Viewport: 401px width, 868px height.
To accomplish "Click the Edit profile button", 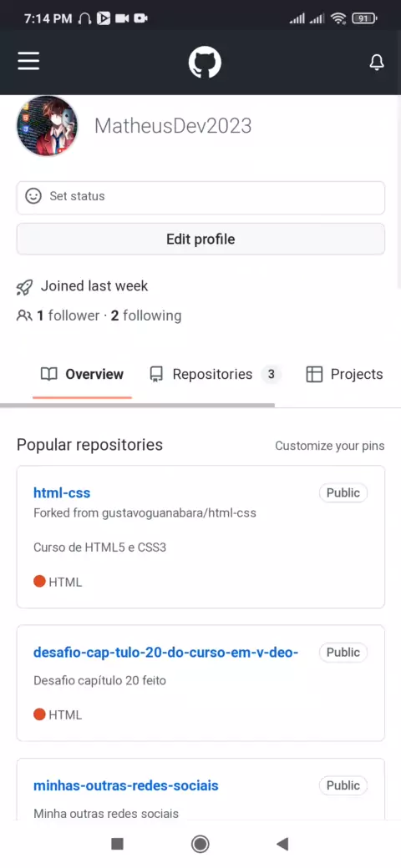I will (x=200, y=240).
